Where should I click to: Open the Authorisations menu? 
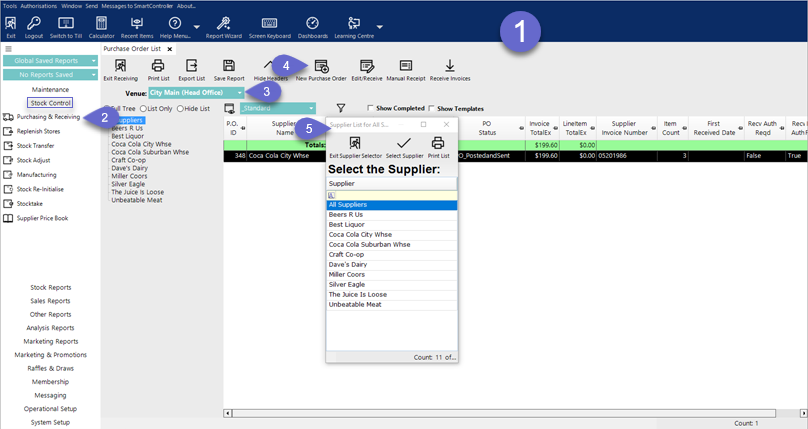point(39,5)
